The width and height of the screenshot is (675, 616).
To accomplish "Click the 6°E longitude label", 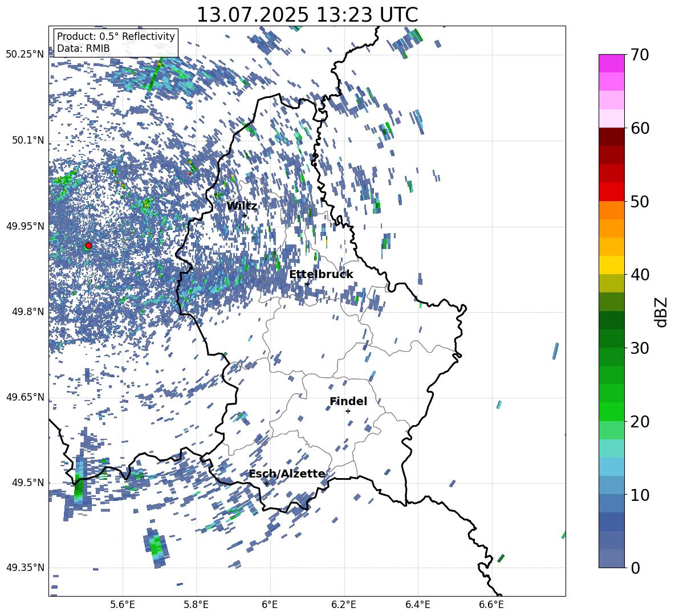I will coord(270,605).
